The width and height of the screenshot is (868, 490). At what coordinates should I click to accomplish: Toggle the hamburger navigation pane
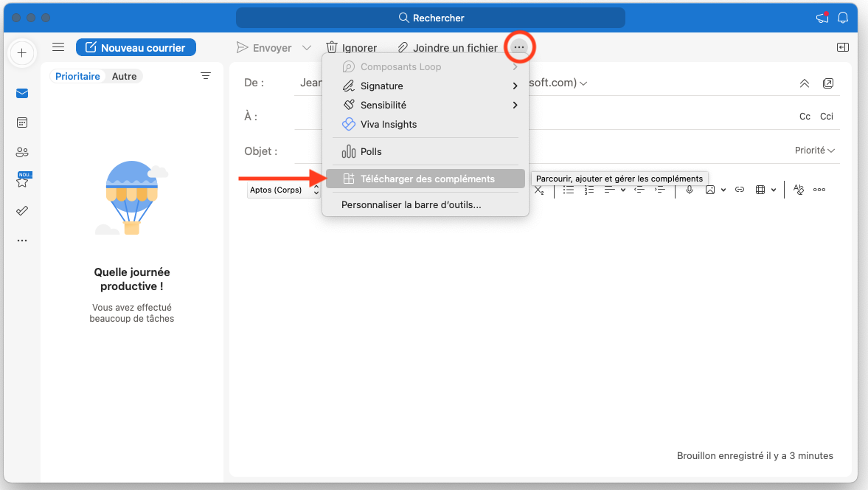coord(58,47)
